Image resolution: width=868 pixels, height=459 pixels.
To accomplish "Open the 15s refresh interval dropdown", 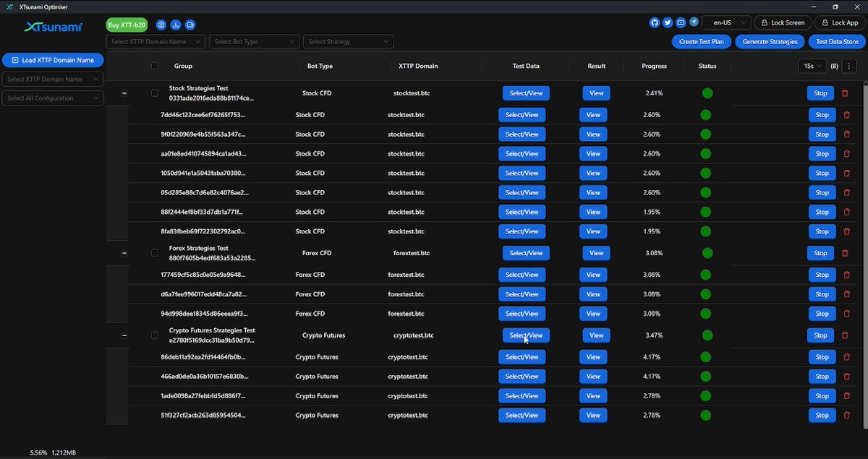I will (813, 66).
